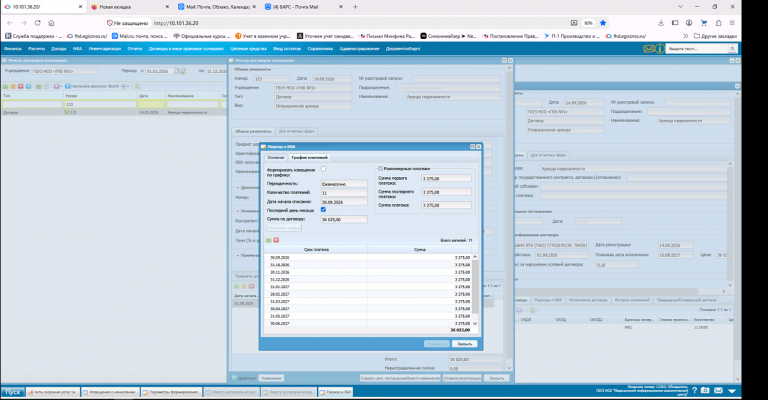
Task: Click the Дата начала списания field
Action: pyautogui.click(x=344, y=201)
